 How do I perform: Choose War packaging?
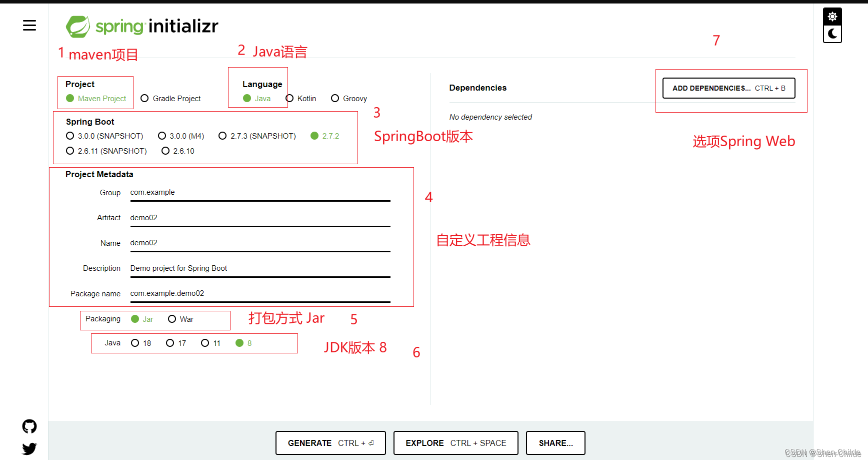click(x=172, y=318)
